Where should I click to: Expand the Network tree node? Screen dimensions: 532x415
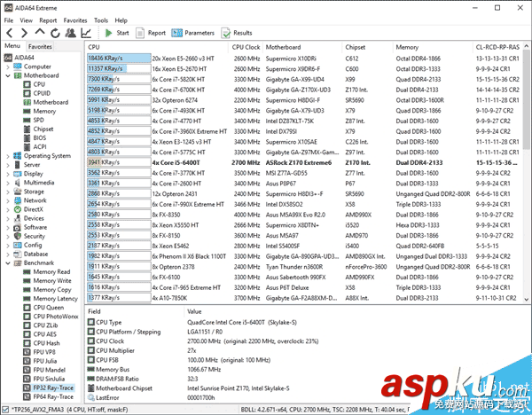point(8,200)
